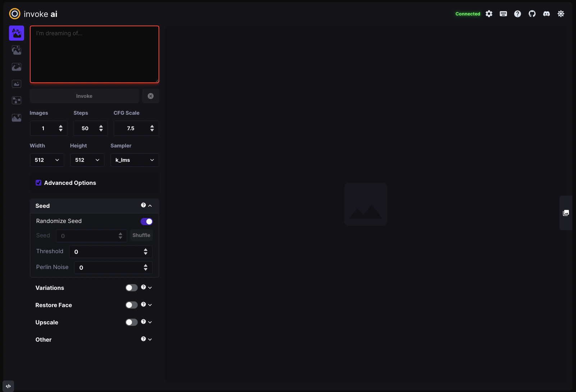Click the Connected status label
This screenshot has width=576, height=392.
[x=468, y=14]
